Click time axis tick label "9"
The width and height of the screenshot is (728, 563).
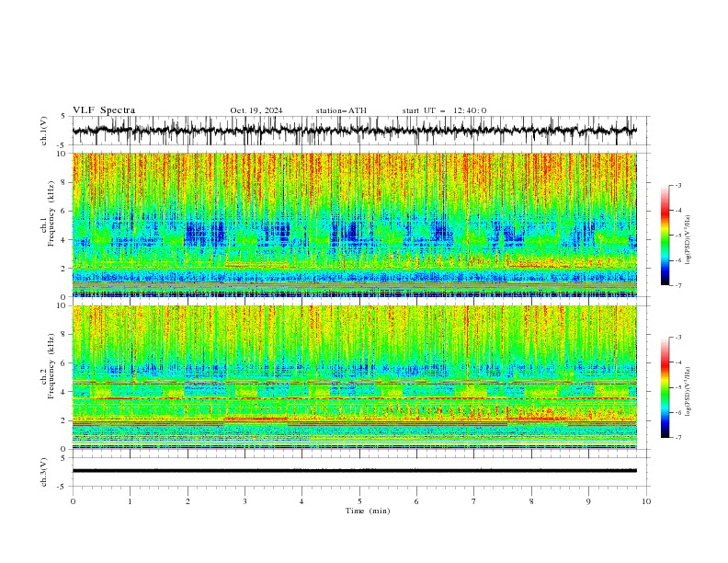(588, 501)
